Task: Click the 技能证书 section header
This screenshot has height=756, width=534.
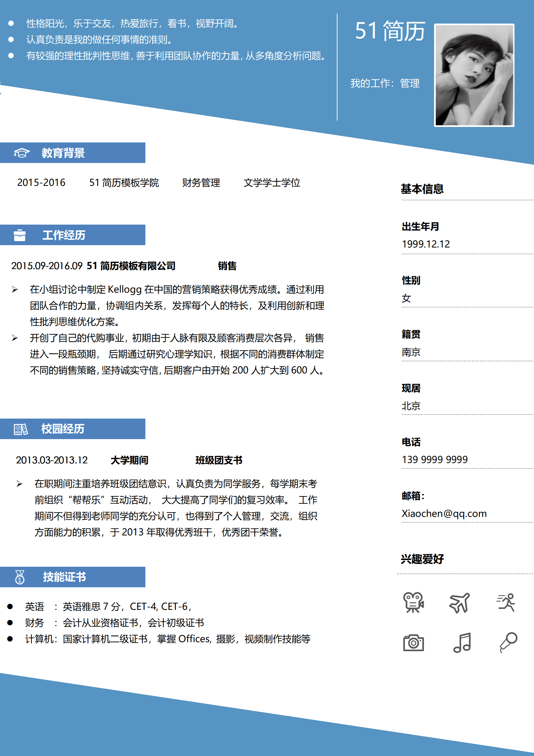Action: [73, 577]
